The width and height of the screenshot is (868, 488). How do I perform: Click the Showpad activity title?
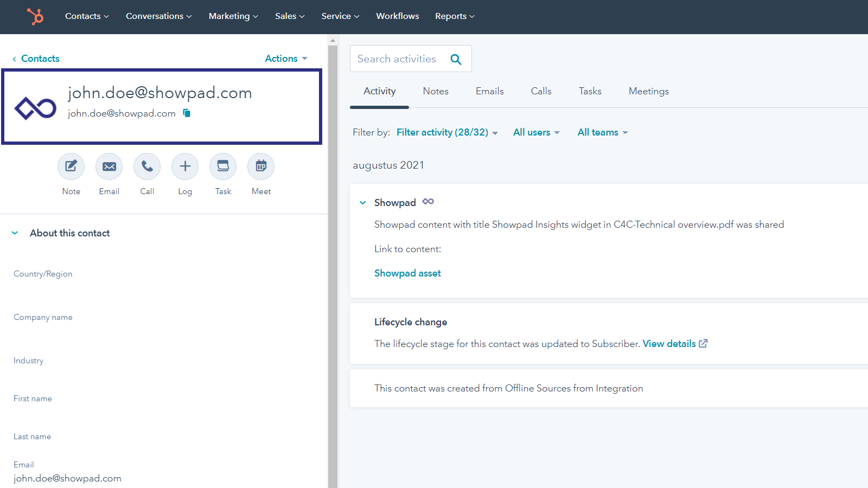pos(395,203)
